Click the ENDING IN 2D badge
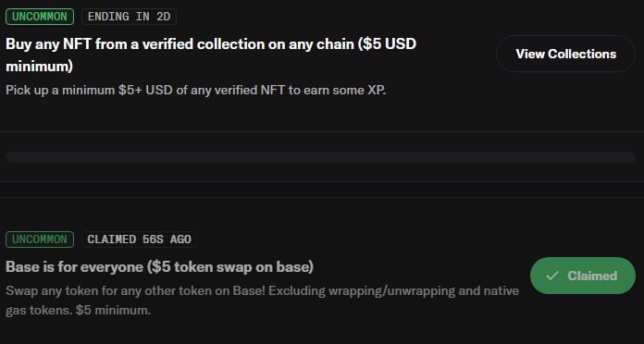The width and height of the screenshot is (644, 344). pyautogui.click(x=129, y=17)
